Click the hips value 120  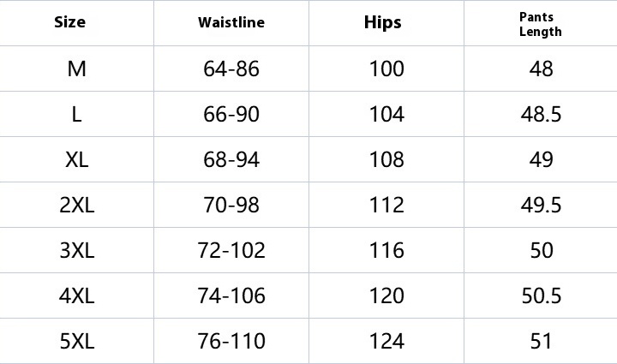tap(386, 295)
